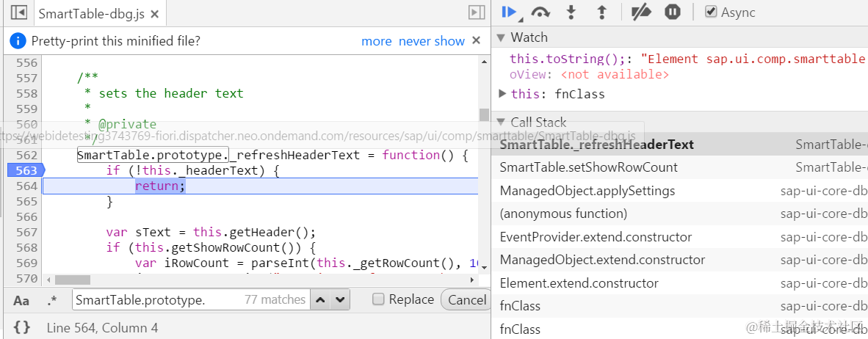Select SmartTable._refreshHeaderText stack frame
The height and width of the screenshot is (339, 868).
[x=680, y=145]
